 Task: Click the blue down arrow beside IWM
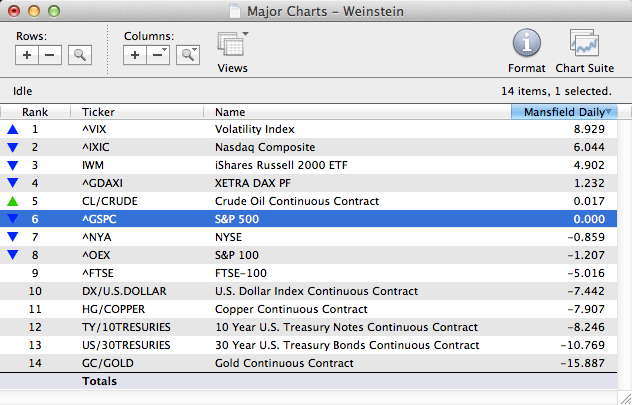pos(12,165)
